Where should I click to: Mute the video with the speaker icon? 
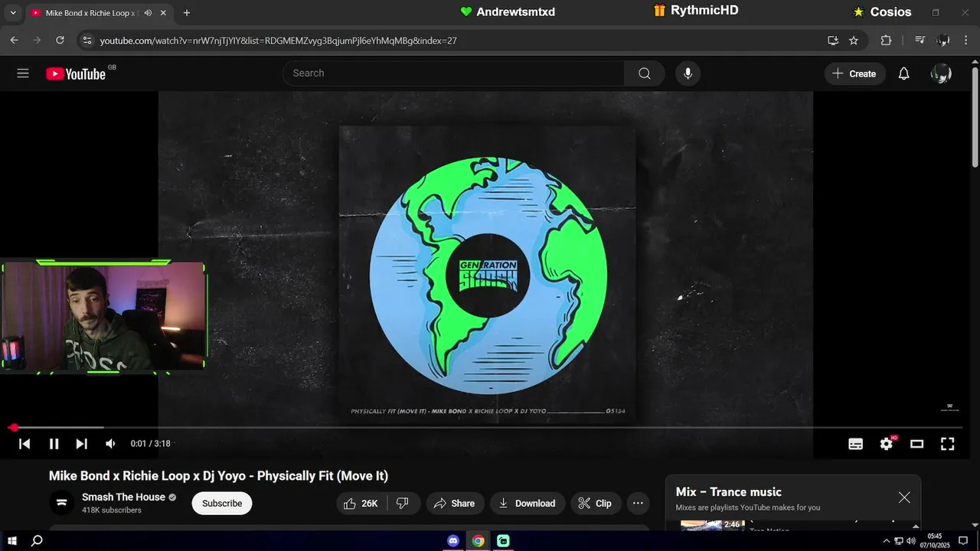(x=110, y=444)
